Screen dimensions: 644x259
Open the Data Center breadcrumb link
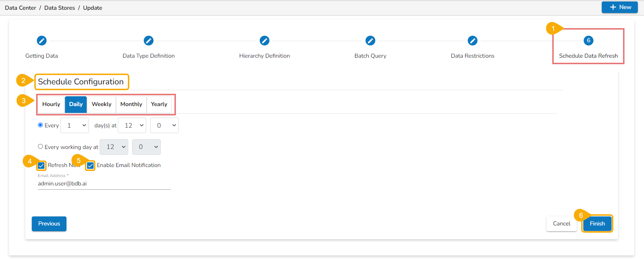(21, 8)
